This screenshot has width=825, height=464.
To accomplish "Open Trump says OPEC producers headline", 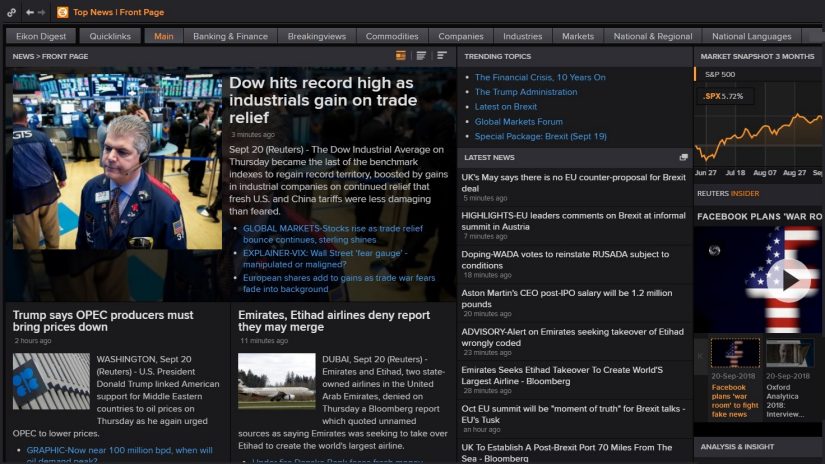I will [x=103, y=321].
